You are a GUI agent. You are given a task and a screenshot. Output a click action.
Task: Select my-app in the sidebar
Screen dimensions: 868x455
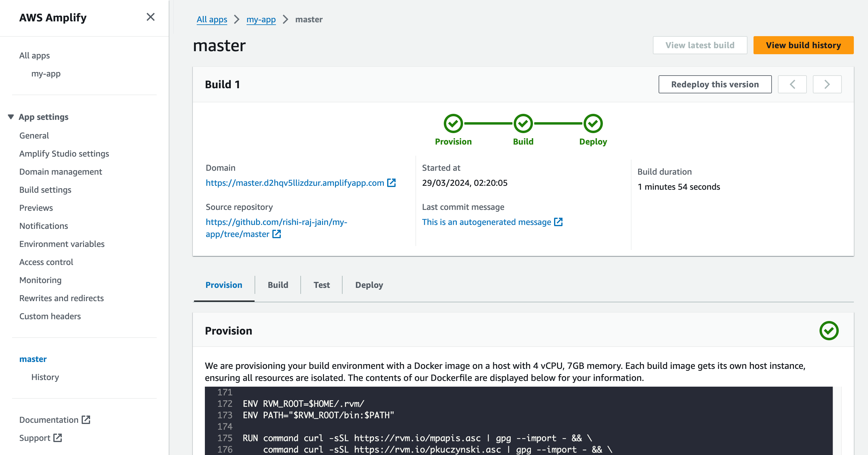click(x=46, y=73)
